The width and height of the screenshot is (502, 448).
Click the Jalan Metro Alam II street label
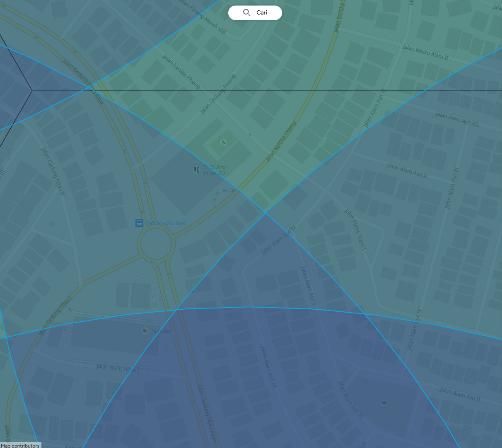pyautogui.click(x=425, y=53)
